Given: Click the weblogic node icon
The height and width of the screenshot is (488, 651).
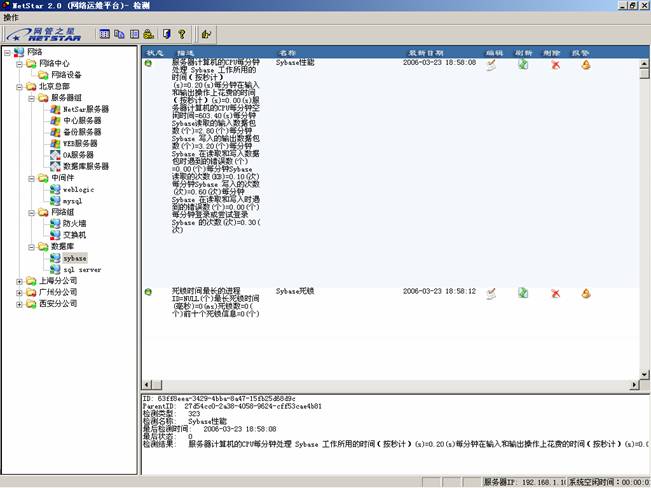Looking at the screenshot, I should coord(55,189).
